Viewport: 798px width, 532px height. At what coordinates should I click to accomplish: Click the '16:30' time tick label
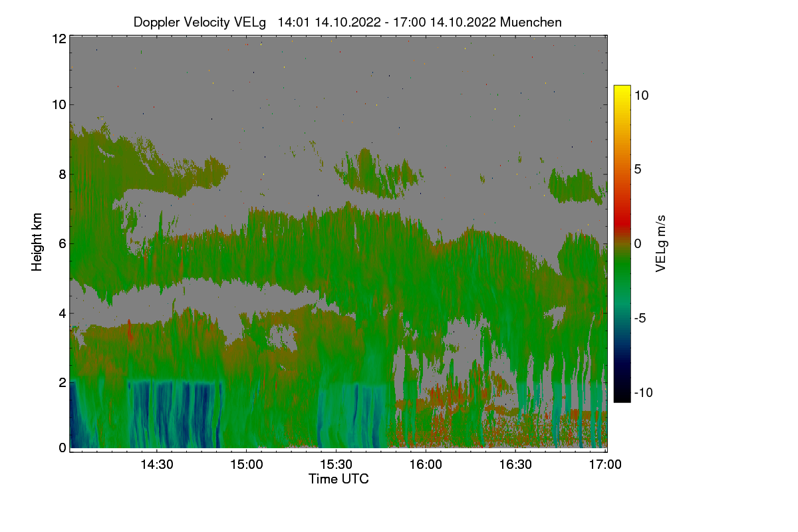click(x=516, y=464)
